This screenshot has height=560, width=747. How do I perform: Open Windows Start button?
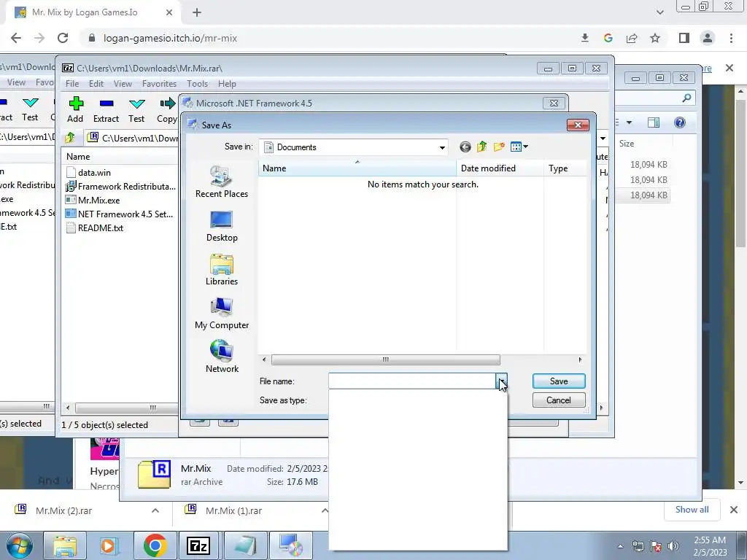(18, 545)
